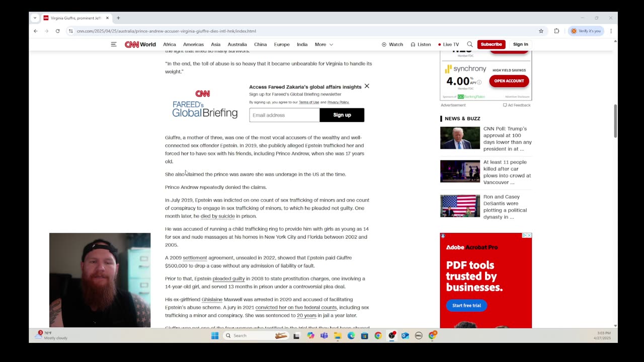644x362 pixels.
Task: Follow the 'pleaded guilty' link
Action: tap(228, 279)
